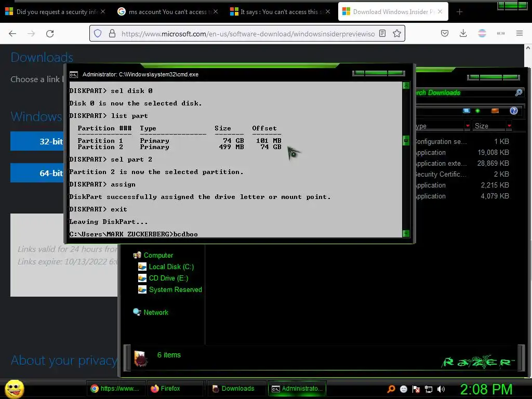Reload the Microsoft download page
532x399 pixels.
coord(50,34)
